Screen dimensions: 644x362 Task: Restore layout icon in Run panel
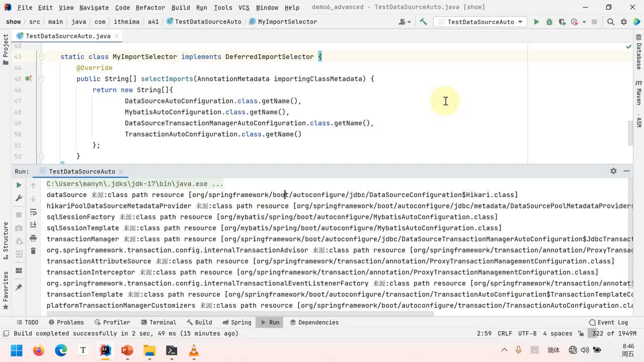[19, 270]
